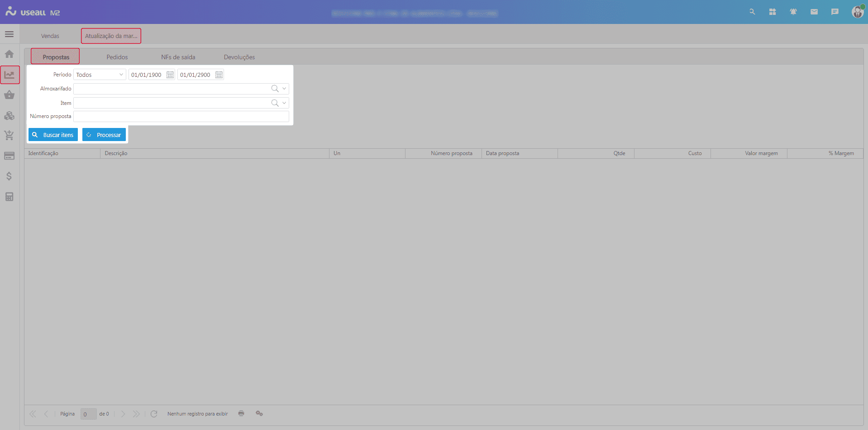Click the Número proposta input field
Image resolution: width=868 pixels, height=430 pixels.
(x=181, y=117)
